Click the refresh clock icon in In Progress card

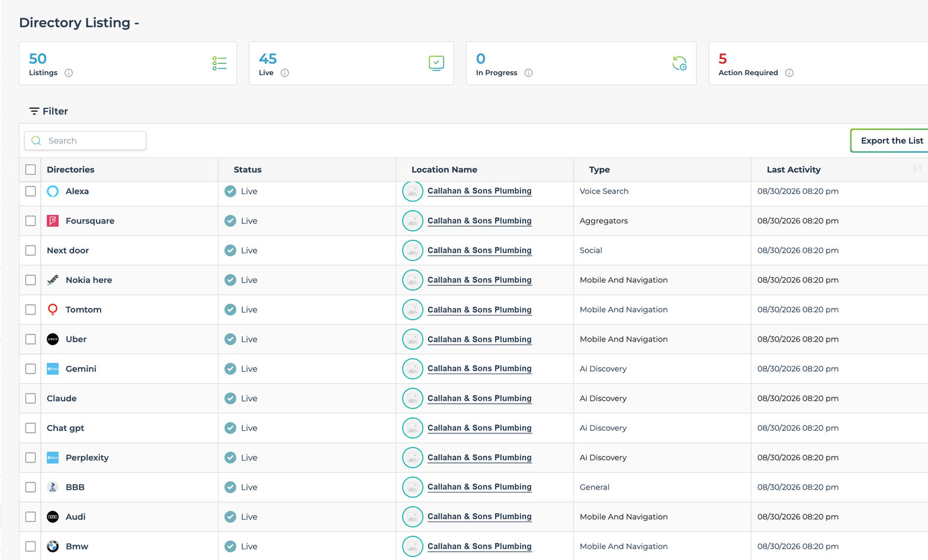tap(679, 63)
